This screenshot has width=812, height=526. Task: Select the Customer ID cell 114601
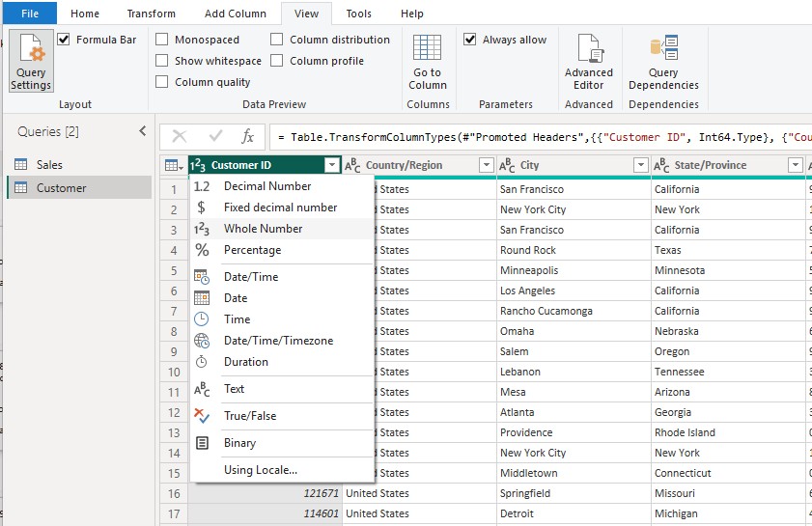pyautogui.click(x=266, y=513)
